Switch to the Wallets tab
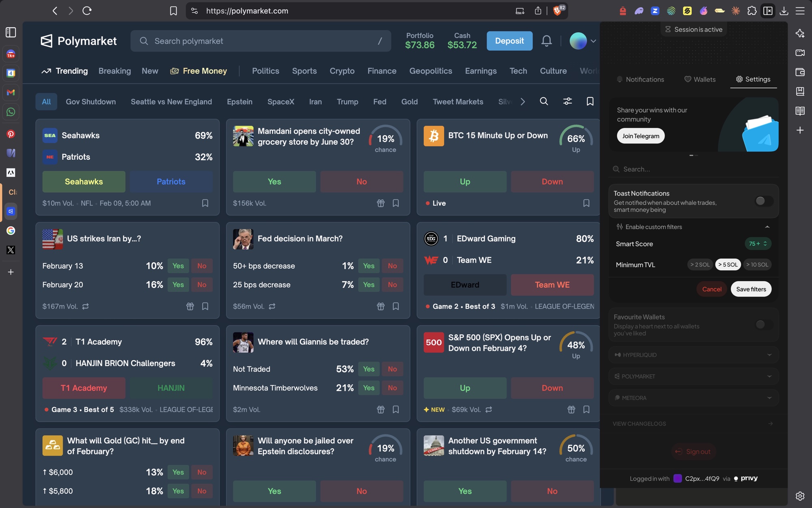Viewport: 812px width, 508px height. tap(700, 79)
